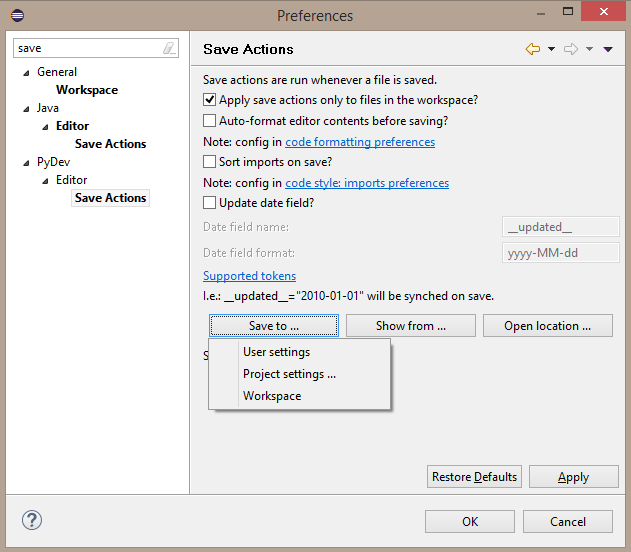Select Save Actions under PyDev Editor

pyautogui.click(x=110, y=198)
